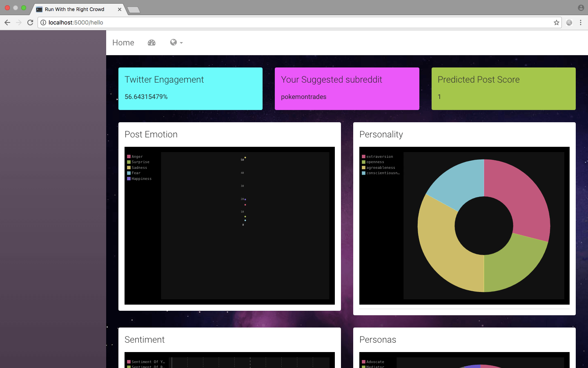The height and width of the screenshot is (368, 588).
Task: Toggle the Happiness legend entry
Action: point(139,179)
